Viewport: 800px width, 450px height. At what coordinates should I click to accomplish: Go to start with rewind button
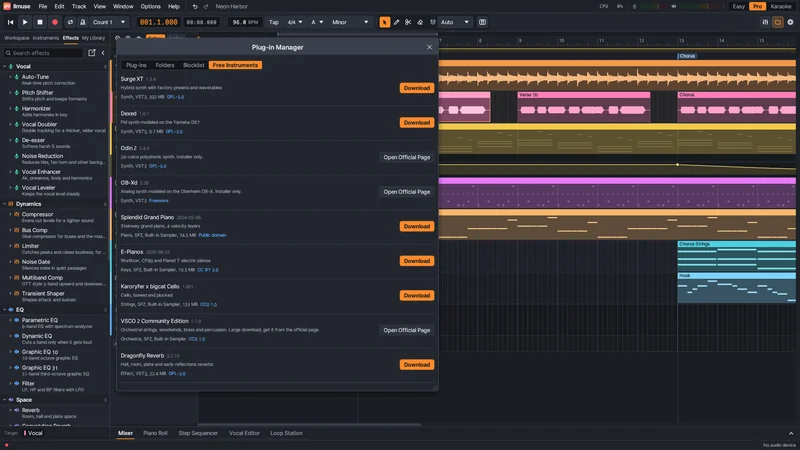click(x=10, y=22)
